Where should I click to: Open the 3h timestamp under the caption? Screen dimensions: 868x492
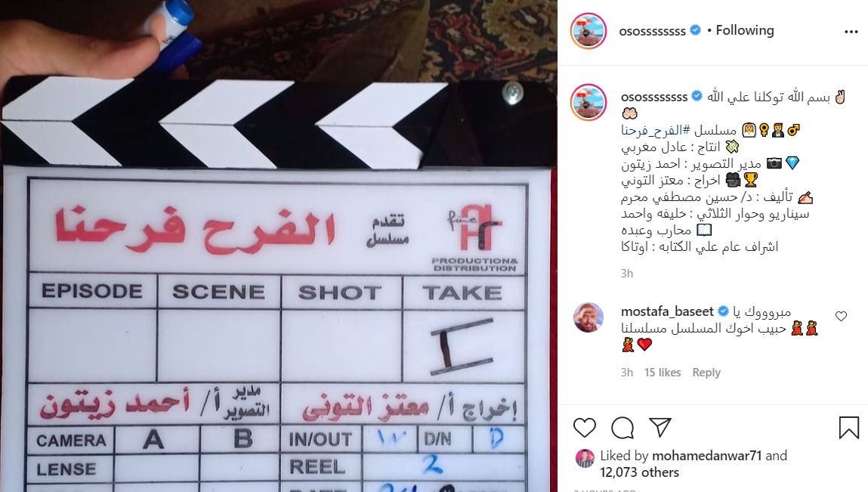(627, 273)
